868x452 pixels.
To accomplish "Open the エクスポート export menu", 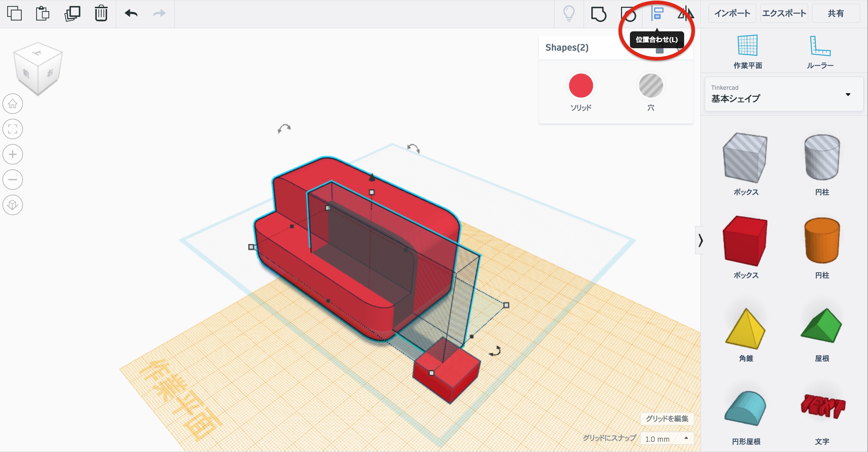I will coord(784,14).
